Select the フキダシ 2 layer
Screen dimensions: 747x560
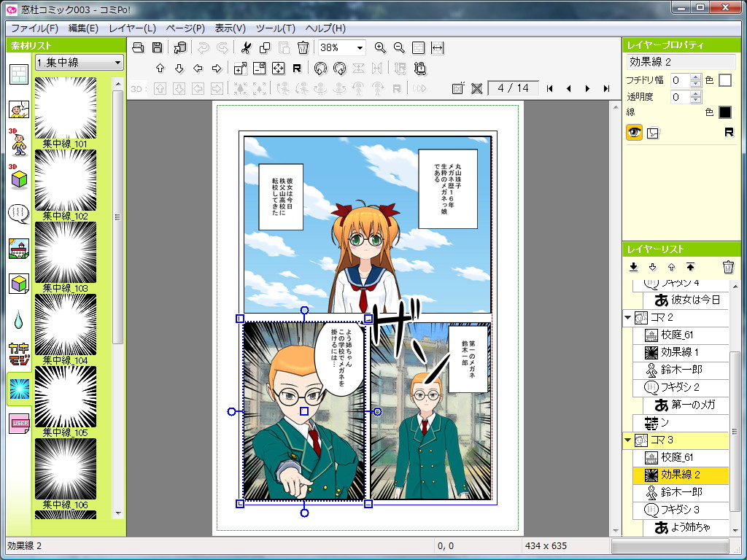681,388
